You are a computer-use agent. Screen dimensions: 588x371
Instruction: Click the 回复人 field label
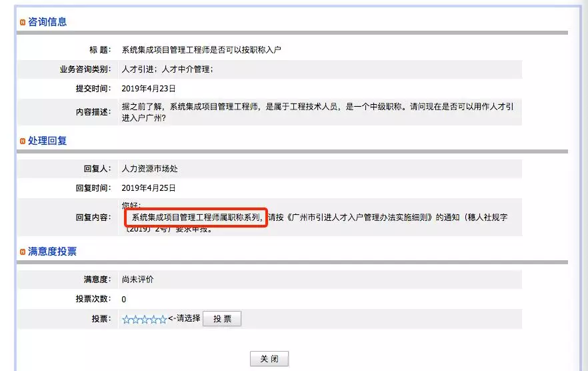(97, 169)
